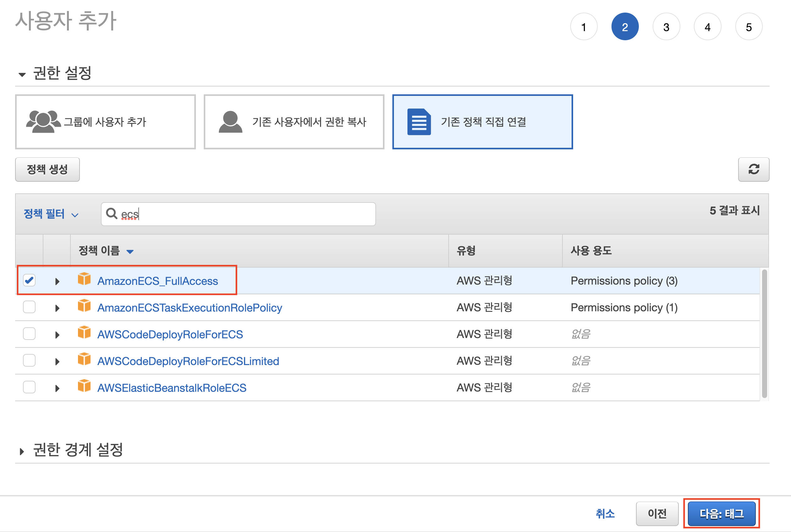
Task: Expand the AWSCodeDeployRoleForECSLimited row details
Action: click(x=57, y=362)
